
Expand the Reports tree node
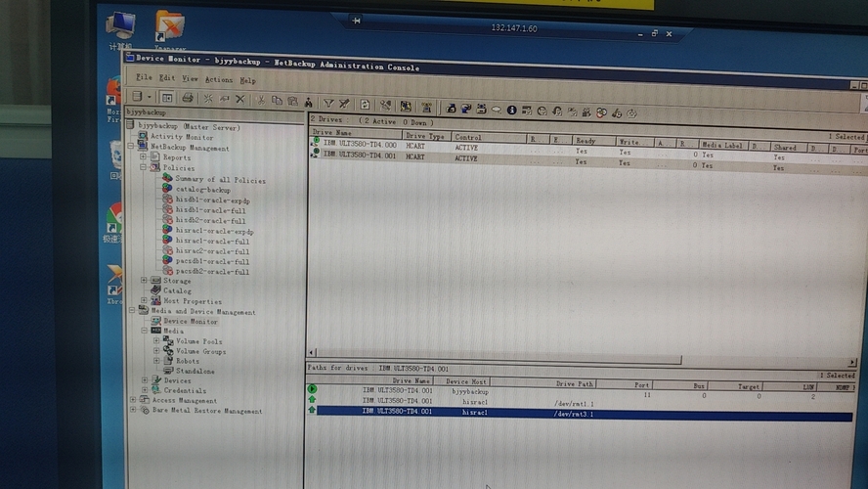pos(144,156)
